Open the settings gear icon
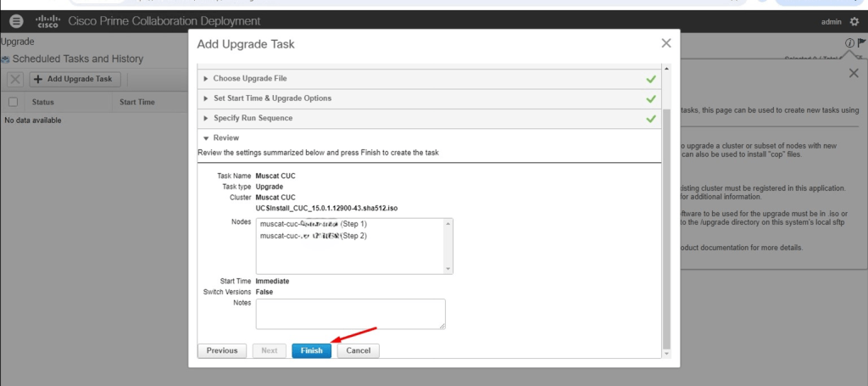The width and height of the screenshot is (868, 386). click(854, 21)
